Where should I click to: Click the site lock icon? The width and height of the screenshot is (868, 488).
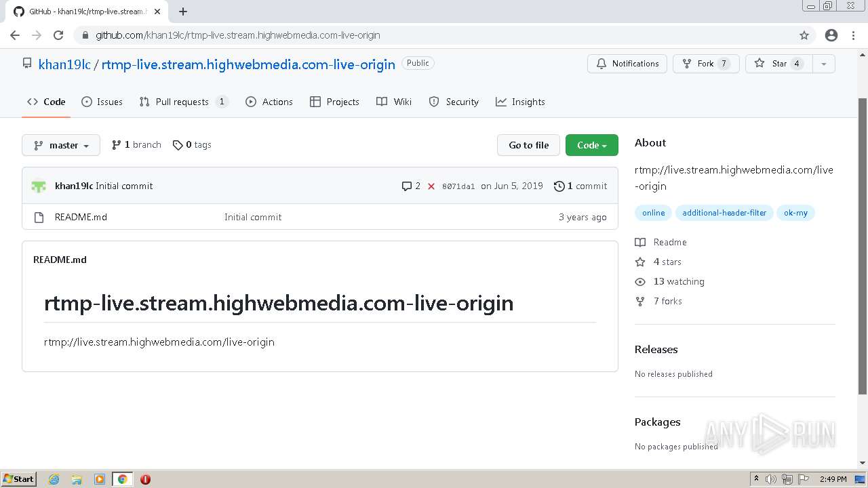click(85, 35)
